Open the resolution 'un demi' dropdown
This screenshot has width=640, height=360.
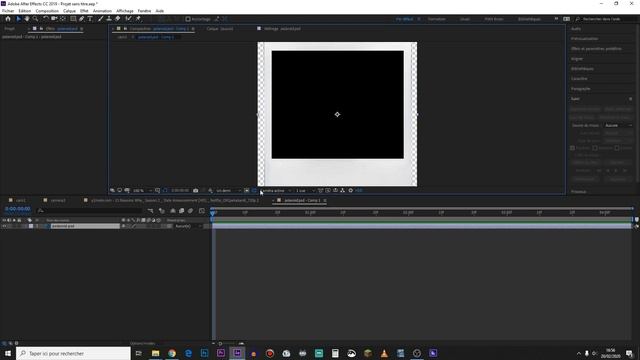click(228, 191)
